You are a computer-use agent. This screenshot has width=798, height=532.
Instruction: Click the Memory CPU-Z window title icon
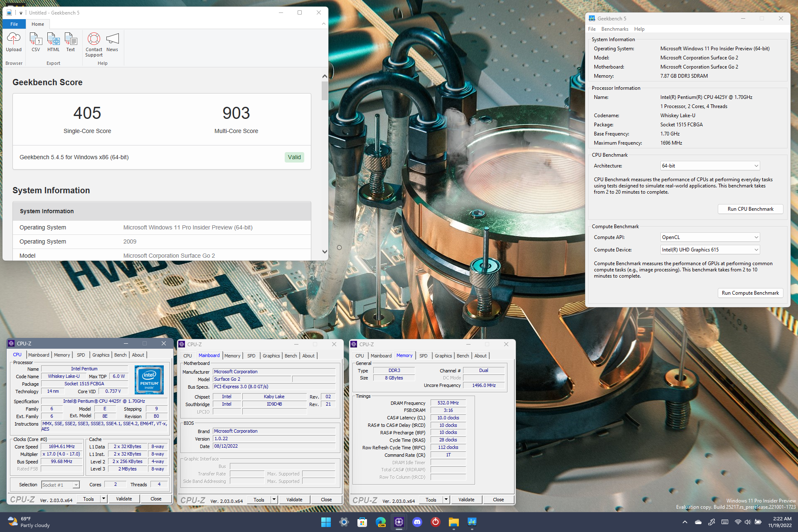pyautogui.click(x=354, y=344)
